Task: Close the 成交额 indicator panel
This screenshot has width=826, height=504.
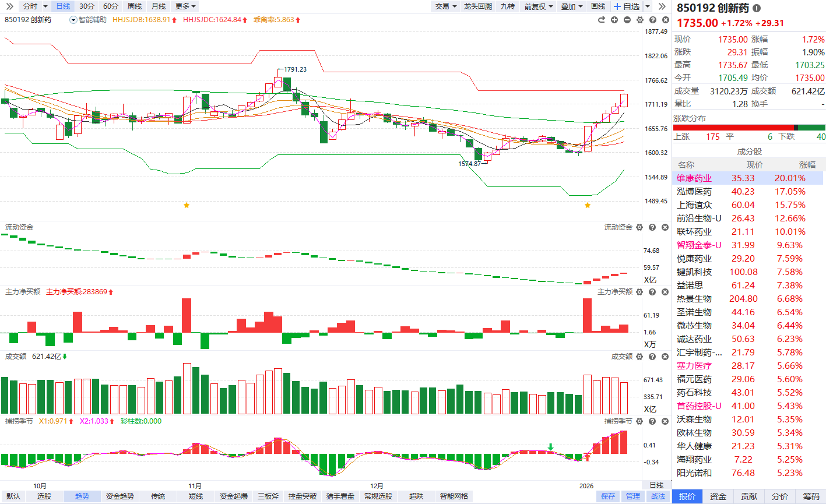Action: coord(665,357)
